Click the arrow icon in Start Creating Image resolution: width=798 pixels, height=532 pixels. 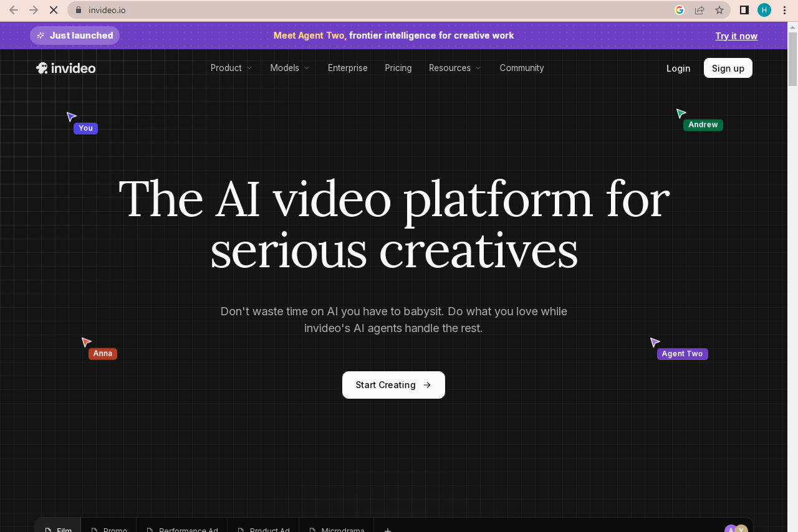427,385
